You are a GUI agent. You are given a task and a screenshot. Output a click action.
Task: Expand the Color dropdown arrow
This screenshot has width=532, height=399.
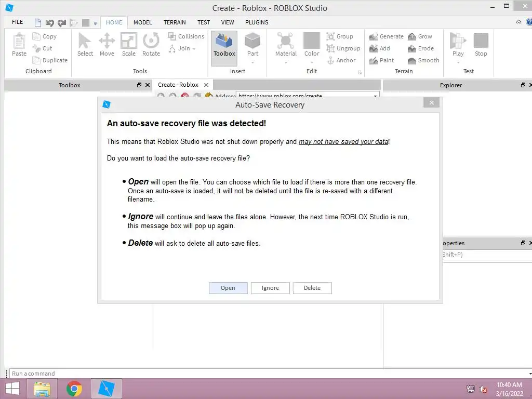[x=312, y=62]
